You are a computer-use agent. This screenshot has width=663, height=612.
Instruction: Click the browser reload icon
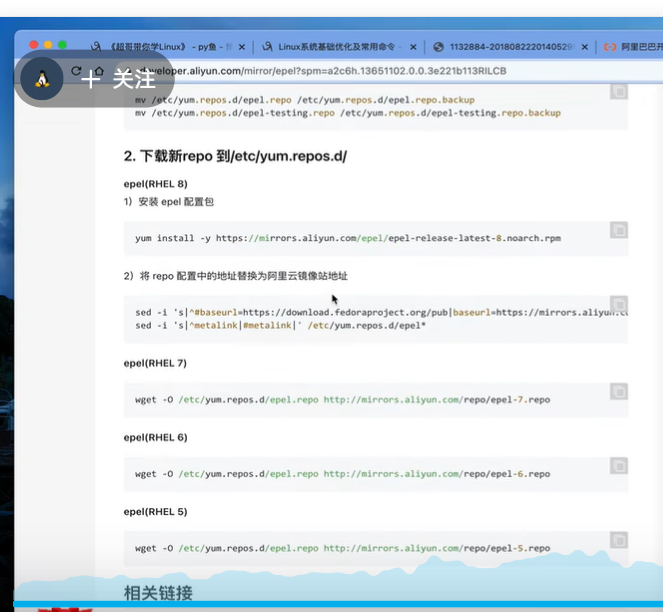pyautogui.click(x=76, y=71)
